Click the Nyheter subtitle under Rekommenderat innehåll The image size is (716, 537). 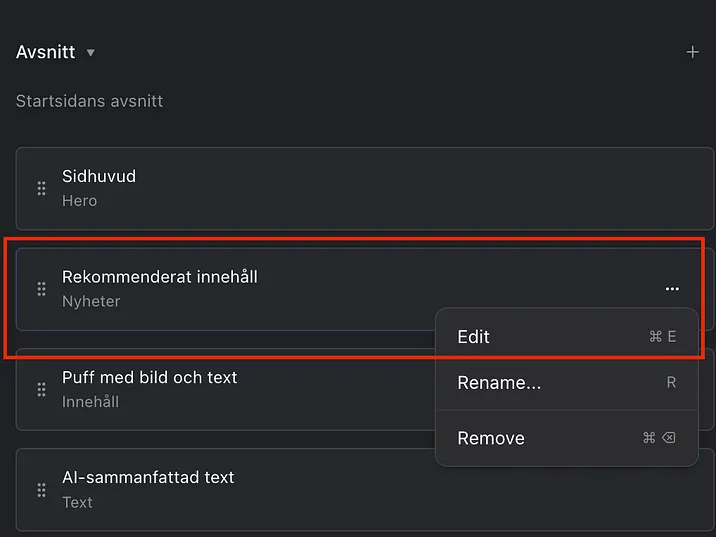90,301
